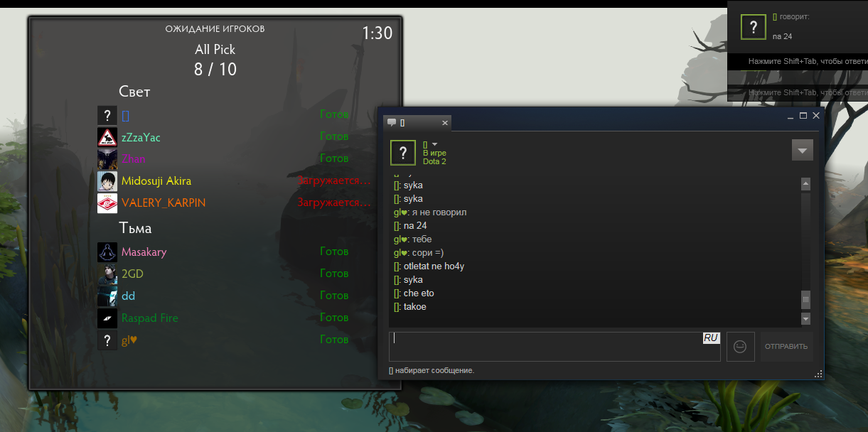Click the Midosuji Akira avatar
Image resolution: width=868 pixels, height=432 pixels.
107,181
